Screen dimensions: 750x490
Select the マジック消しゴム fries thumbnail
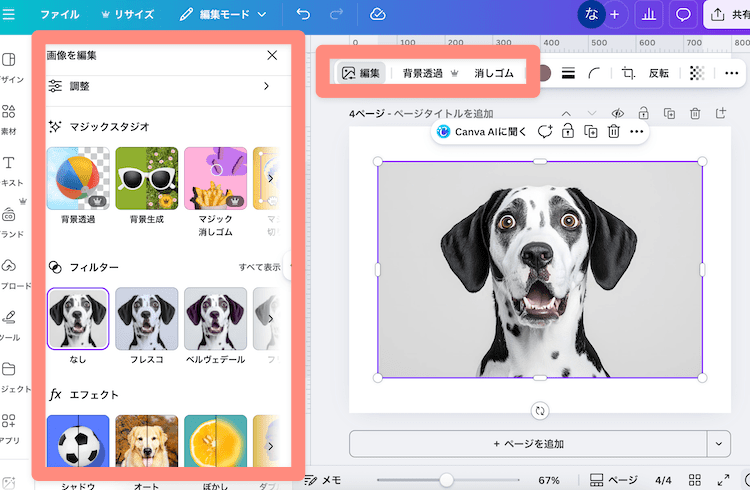[x=216, y=178]
